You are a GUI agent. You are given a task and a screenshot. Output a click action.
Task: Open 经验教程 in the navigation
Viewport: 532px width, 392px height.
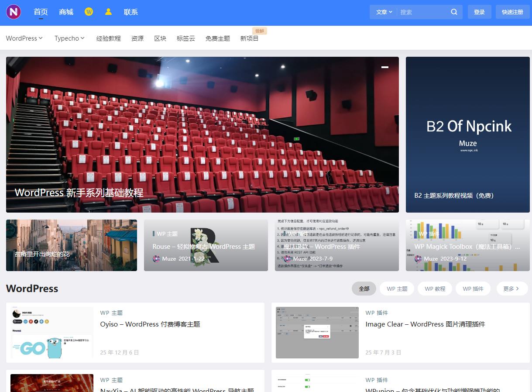(109, 38)
